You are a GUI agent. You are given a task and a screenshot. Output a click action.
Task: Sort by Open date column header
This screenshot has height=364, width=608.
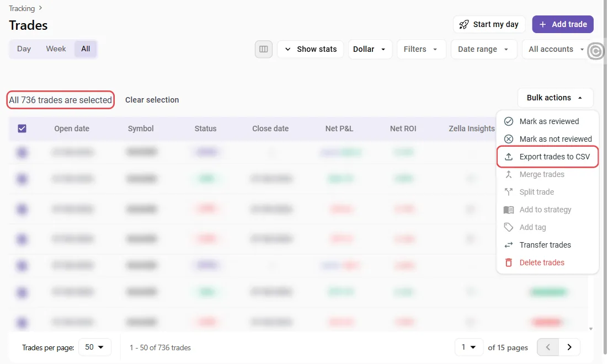click(x=72, y=129)
